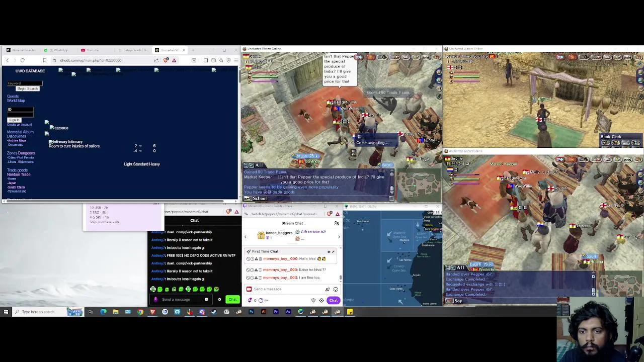Go to the previous gift leaderboard entry
Image resolution: width=644 pixels, height=362 pixels.
pyautogui.click(x=246, y=236)
